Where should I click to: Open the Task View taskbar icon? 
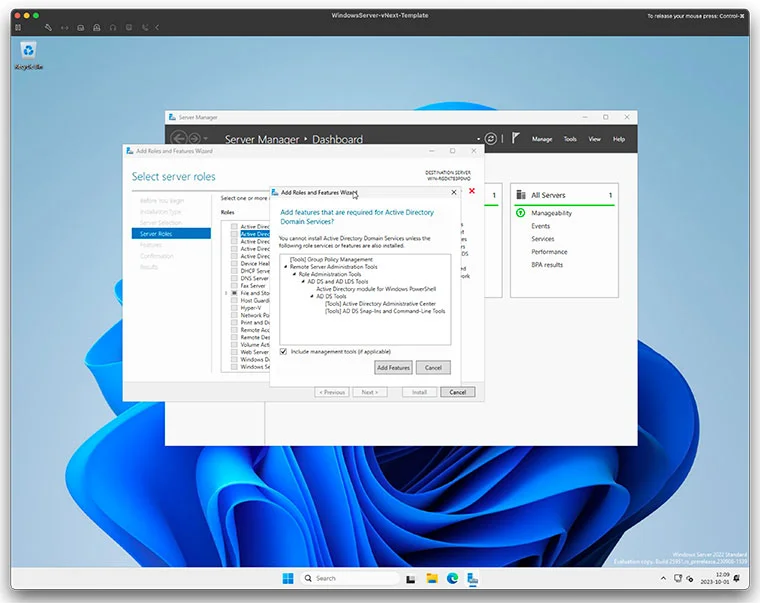tap(411, 578)
